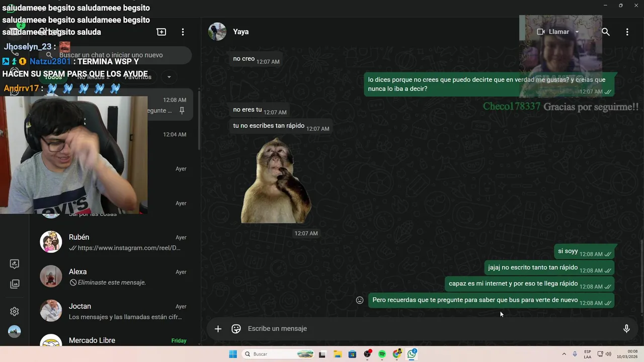Open WhatsApp settings gear in sidebar
The height and width of the screenshot is (362, 644).
coord(15,312)
